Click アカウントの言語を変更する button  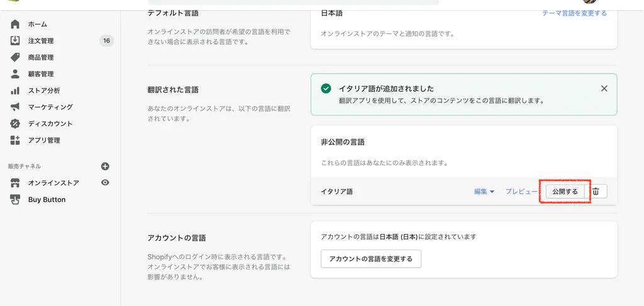pos(370,259)
